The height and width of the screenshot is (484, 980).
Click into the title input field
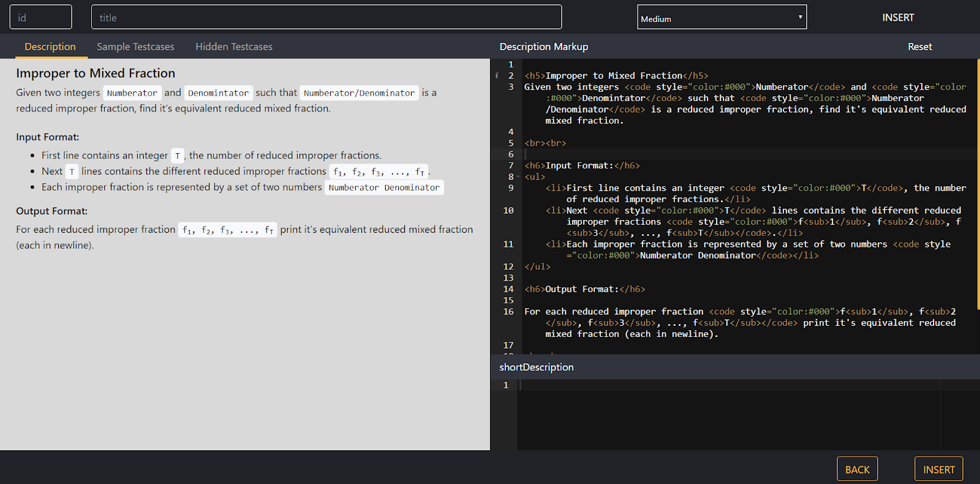tap(326, 18)
